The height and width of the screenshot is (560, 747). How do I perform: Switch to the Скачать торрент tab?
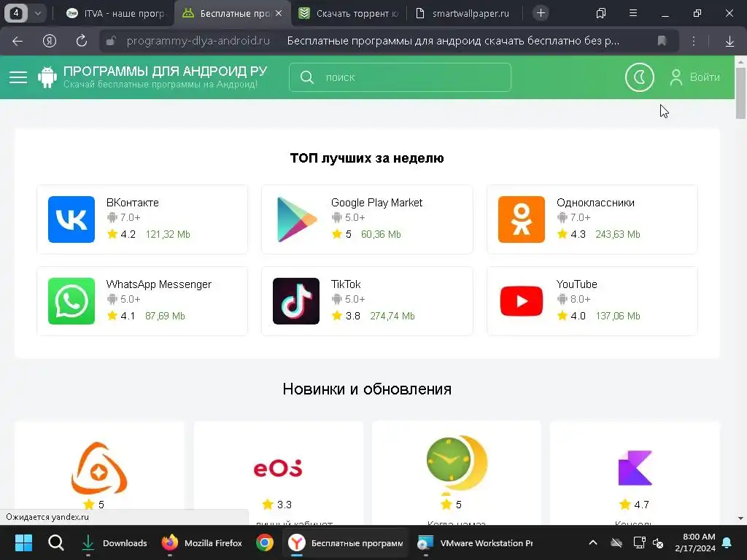pos(349,13)
